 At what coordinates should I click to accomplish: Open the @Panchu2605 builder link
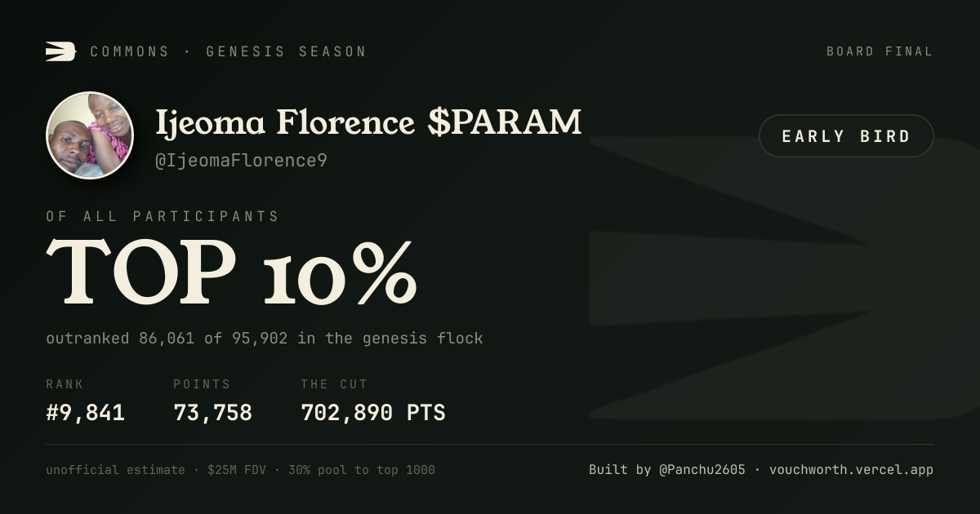(702, 470)
